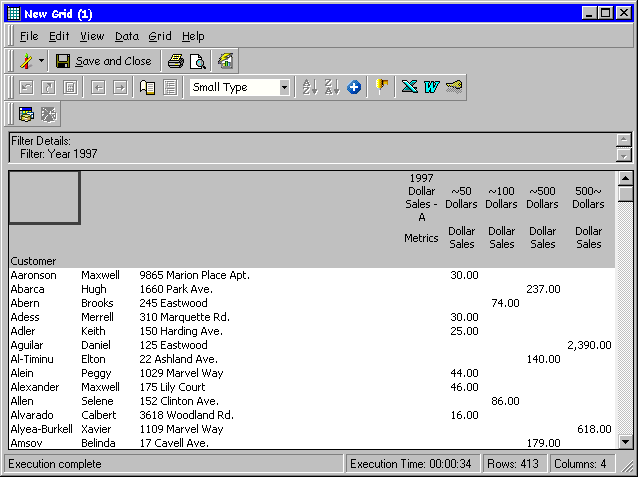638x477 pixels.
Task: Click the Columns: 4 status panel
Action: [581, 464]
